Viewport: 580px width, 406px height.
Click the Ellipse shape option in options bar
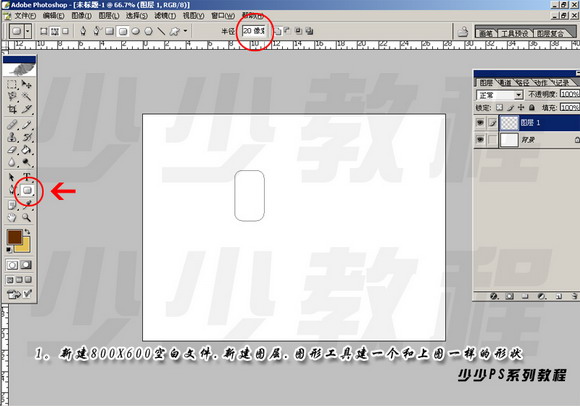[x=136, y=31]
